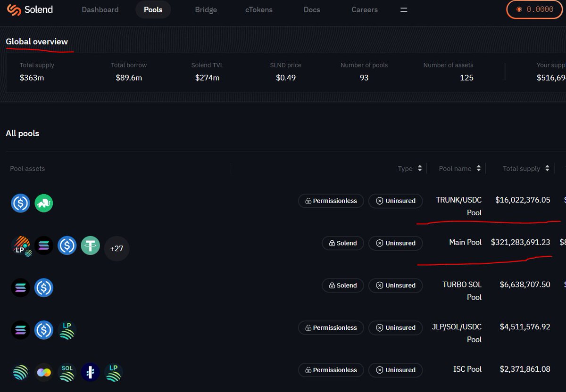This screenshot has width=566, height=392.
Task: Click LP icon in JLP/SOL/USDC row
Action: pos(67,330)
